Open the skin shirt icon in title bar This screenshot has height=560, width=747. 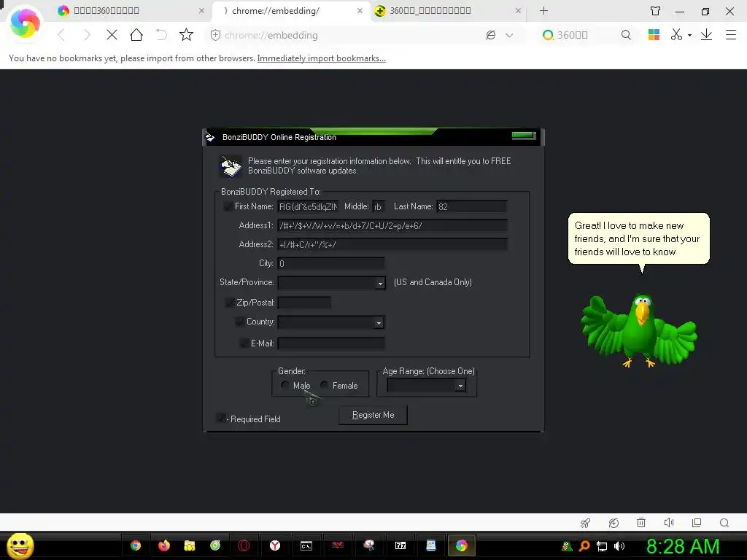coord(656,11)
